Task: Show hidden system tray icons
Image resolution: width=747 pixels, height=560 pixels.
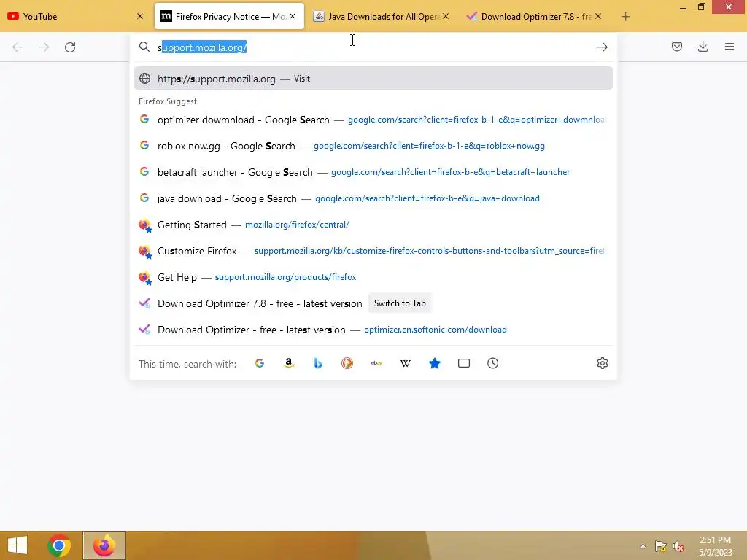Action: tap(643, 546)
